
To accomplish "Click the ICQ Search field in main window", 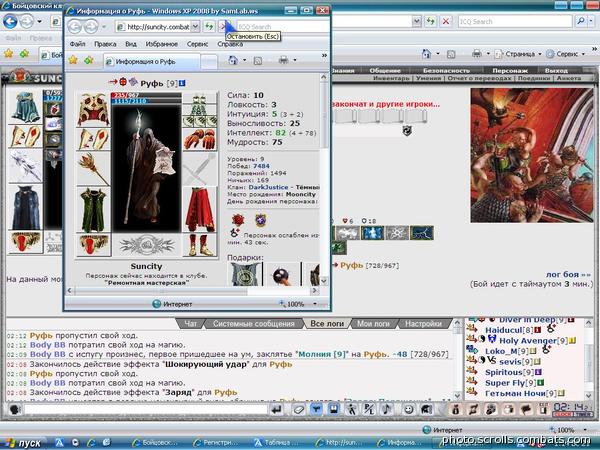I will coord(515,21).
